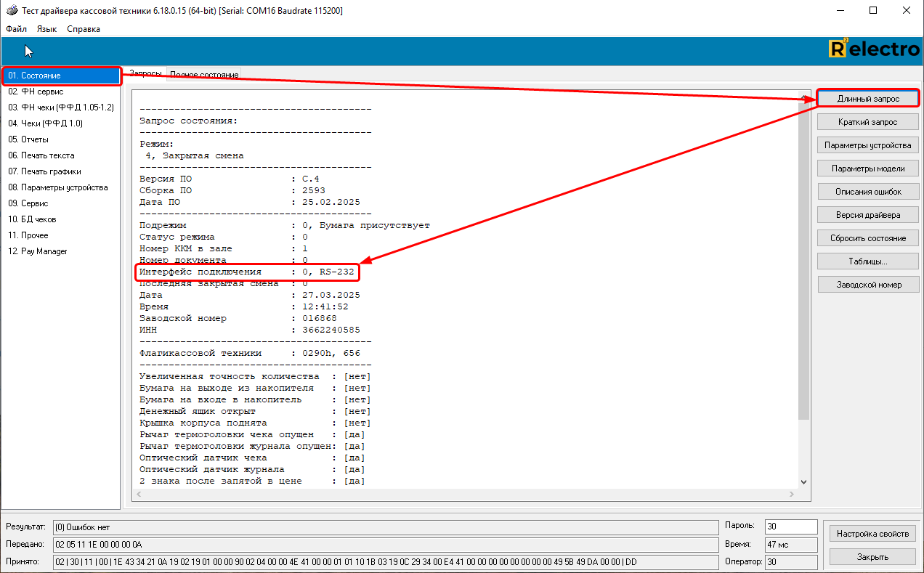Open the Файл menu
The height and width of the screenshot is (573, 924).
pyautogui.click(x=16, y=29)
